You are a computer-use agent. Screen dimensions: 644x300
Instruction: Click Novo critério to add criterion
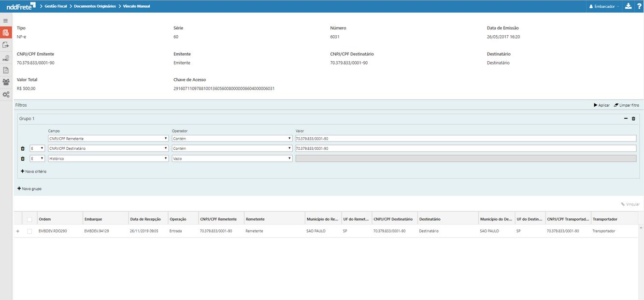tap(34, 171)
